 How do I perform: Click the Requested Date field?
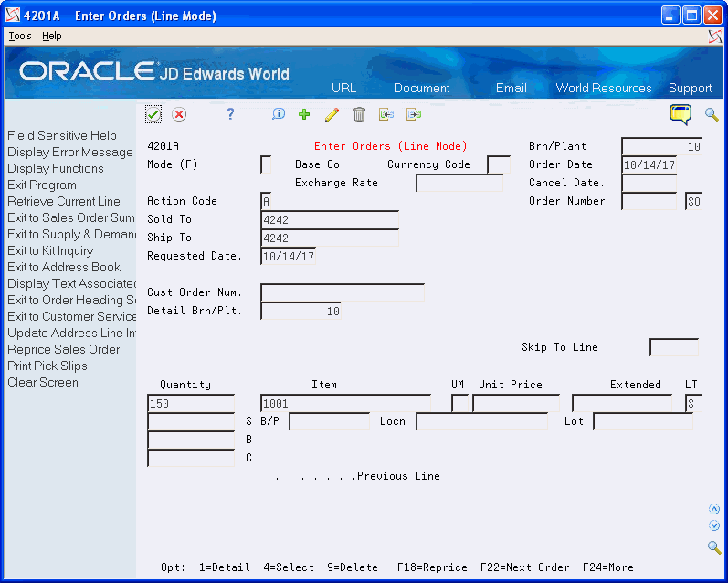pyautogui.click(x=288, y=256)
